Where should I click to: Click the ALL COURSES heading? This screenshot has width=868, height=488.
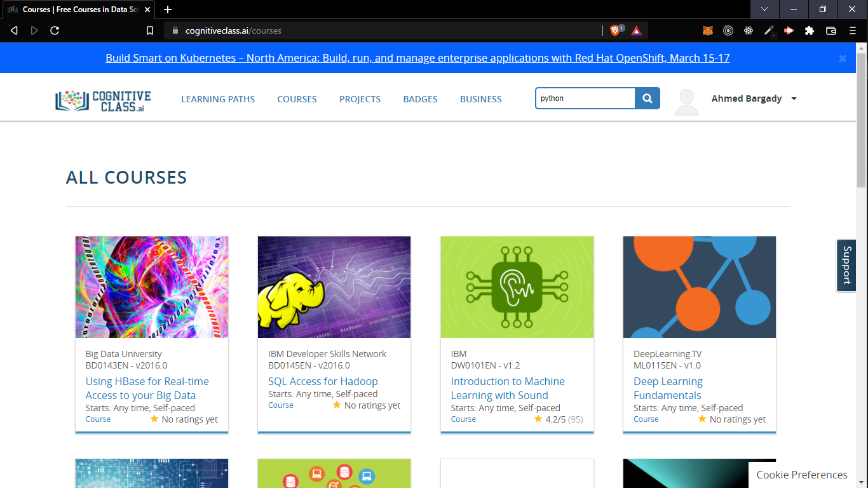pyautogui.click(x=126, y=177)
